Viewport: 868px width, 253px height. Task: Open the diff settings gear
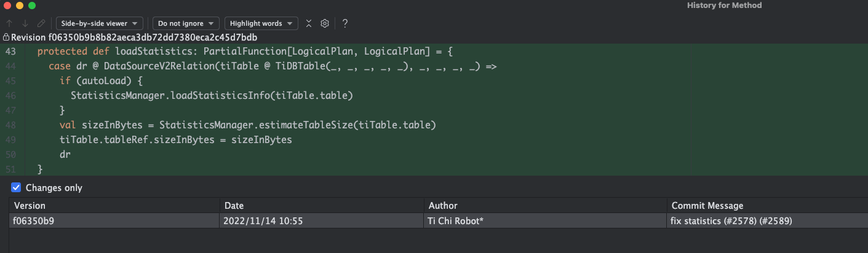point(325,23)
